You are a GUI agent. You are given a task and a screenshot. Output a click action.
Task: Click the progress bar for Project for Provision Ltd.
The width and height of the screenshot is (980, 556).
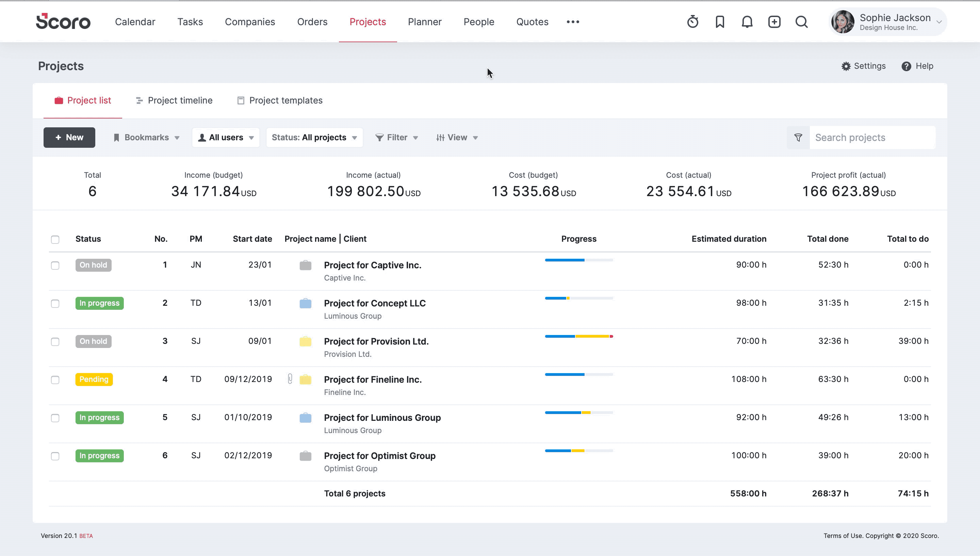click(579, 336)
